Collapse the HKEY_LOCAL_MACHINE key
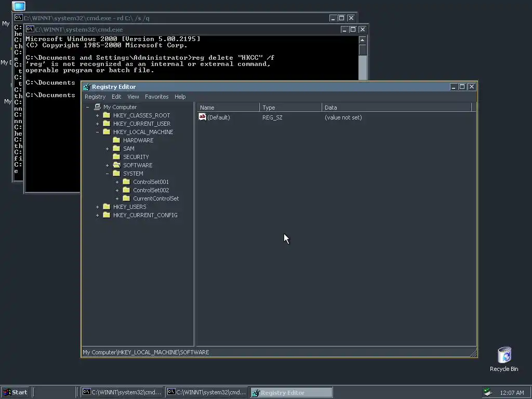Viewport: 532px width, 399px height. tap(97, 132)
